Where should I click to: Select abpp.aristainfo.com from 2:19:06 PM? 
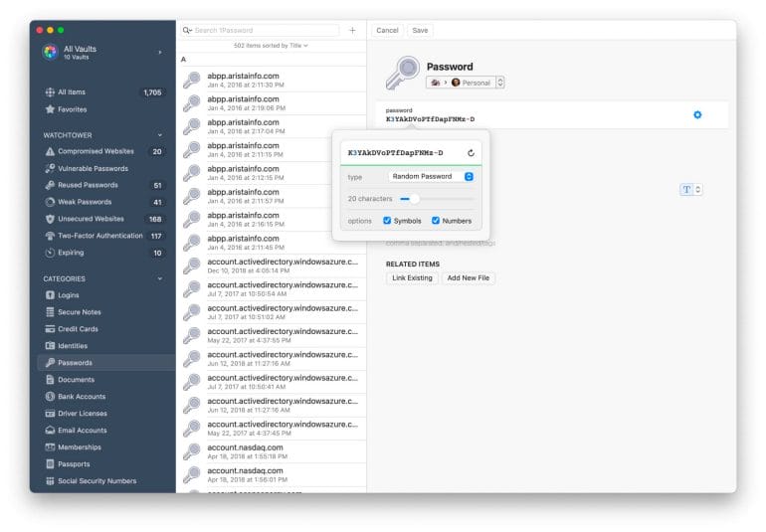(x=272, y=103)
